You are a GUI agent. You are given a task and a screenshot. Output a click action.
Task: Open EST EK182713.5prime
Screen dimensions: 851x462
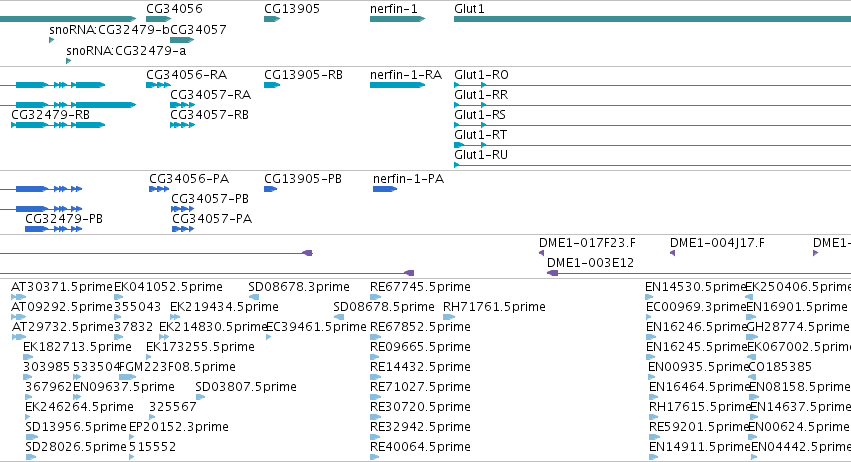77,347
